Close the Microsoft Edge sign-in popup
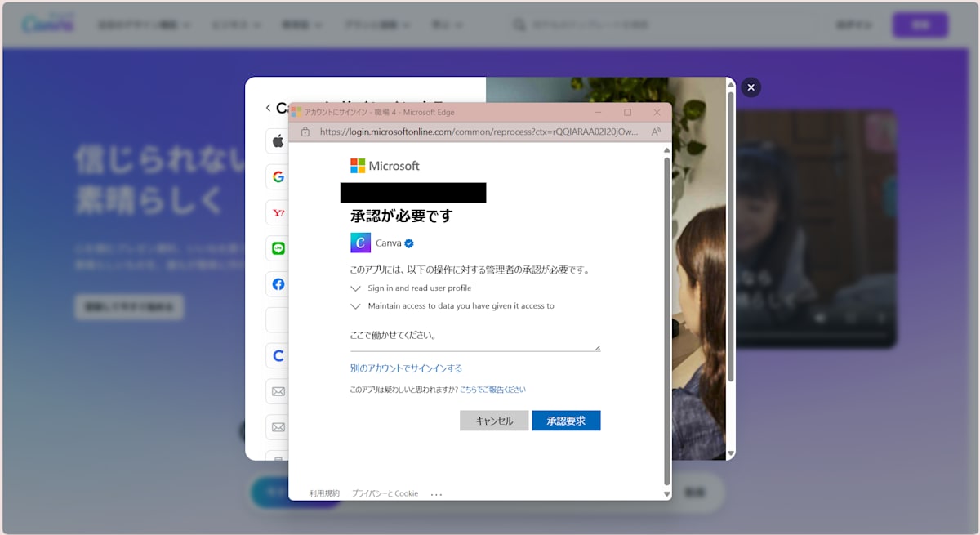 pos(657,112)
